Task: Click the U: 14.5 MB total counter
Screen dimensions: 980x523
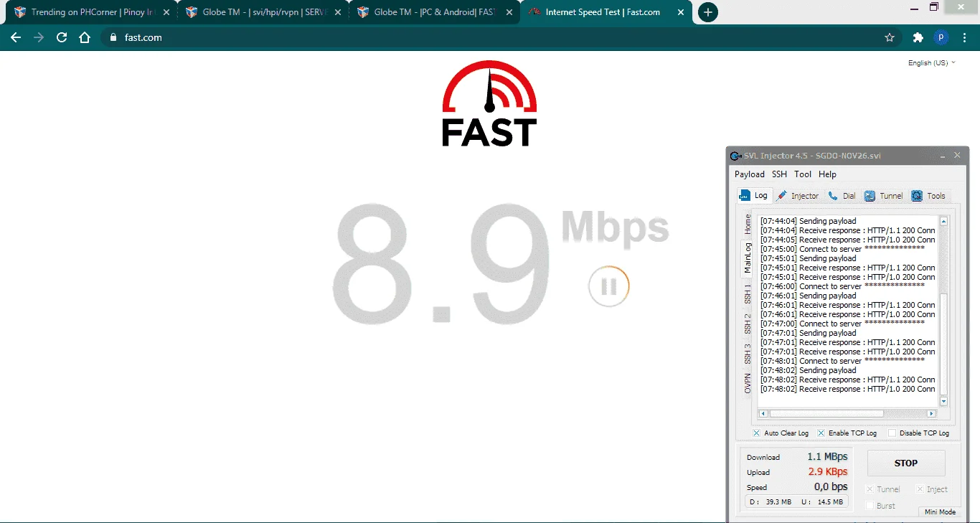Action: [822, 502]
